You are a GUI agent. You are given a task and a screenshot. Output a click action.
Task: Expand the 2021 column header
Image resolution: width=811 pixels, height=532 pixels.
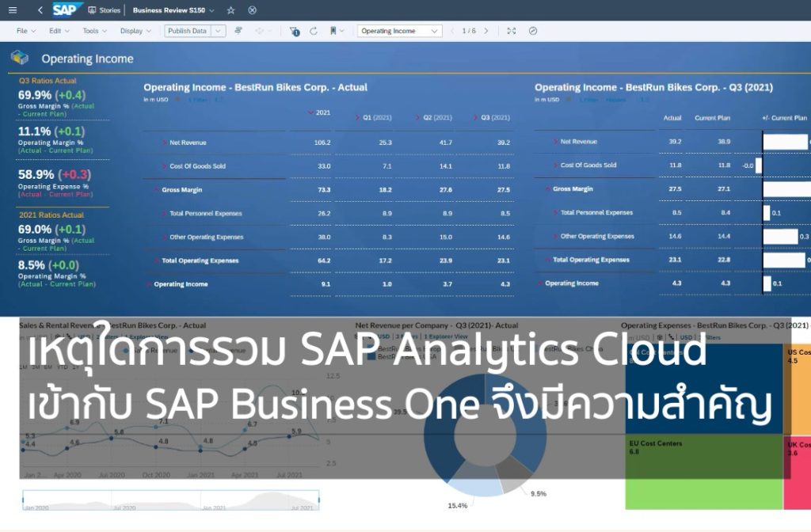point(310,112)
